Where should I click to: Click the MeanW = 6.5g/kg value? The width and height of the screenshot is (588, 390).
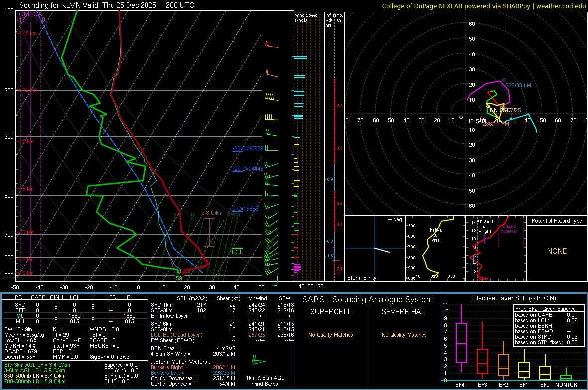pyautogui.click(x=24, y=335)
